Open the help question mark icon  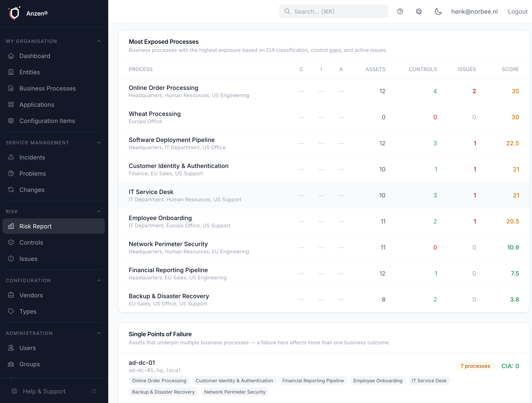[x=400, y=11]
